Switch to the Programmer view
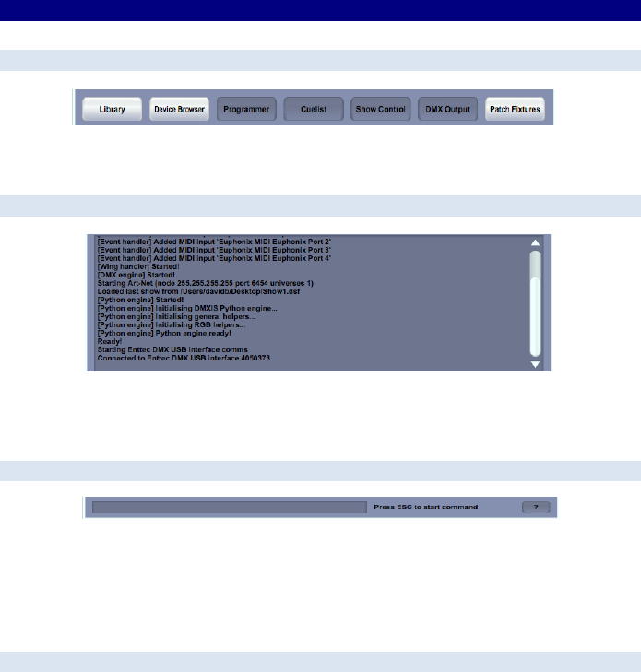 tap(246, 109)
